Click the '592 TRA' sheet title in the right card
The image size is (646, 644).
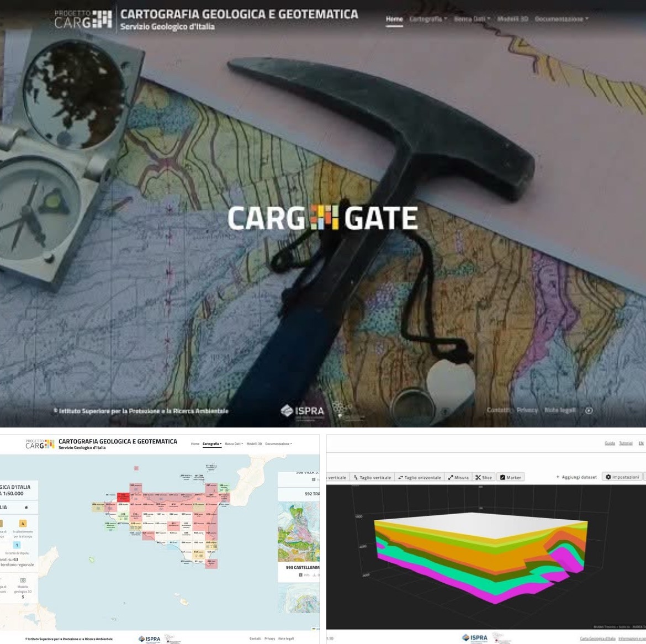point(312,494)
